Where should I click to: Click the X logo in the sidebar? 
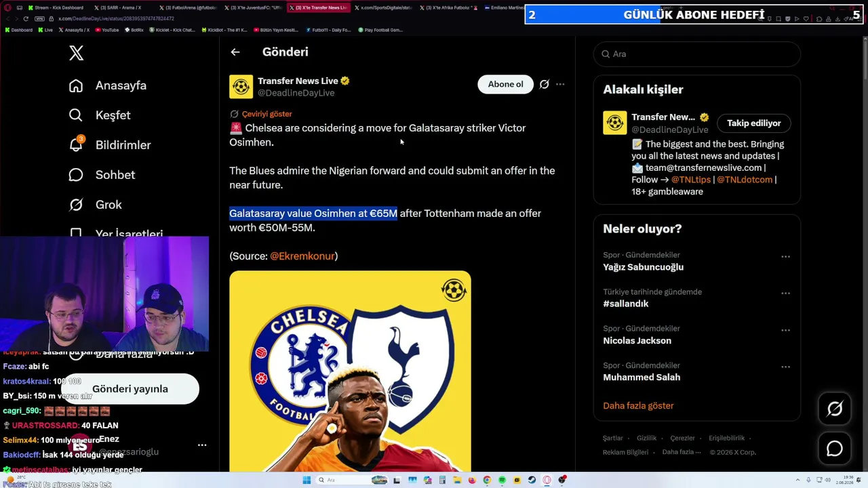77,53
